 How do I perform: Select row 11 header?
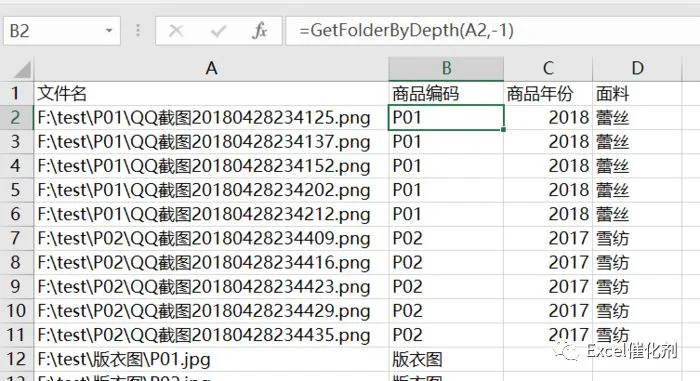[17, 335]
